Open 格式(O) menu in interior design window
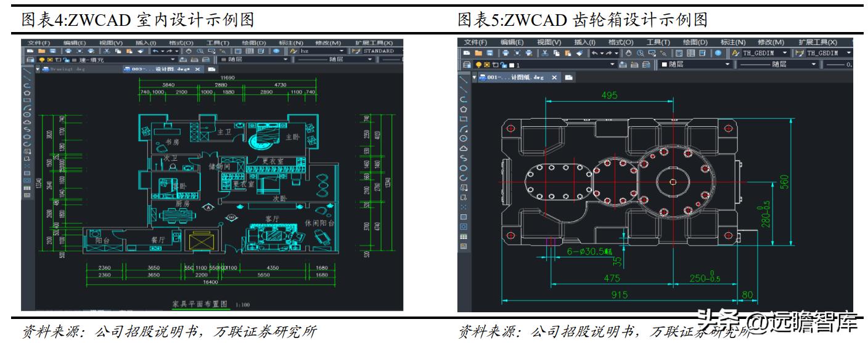868x343 pixels. click(x=181, y=43)
